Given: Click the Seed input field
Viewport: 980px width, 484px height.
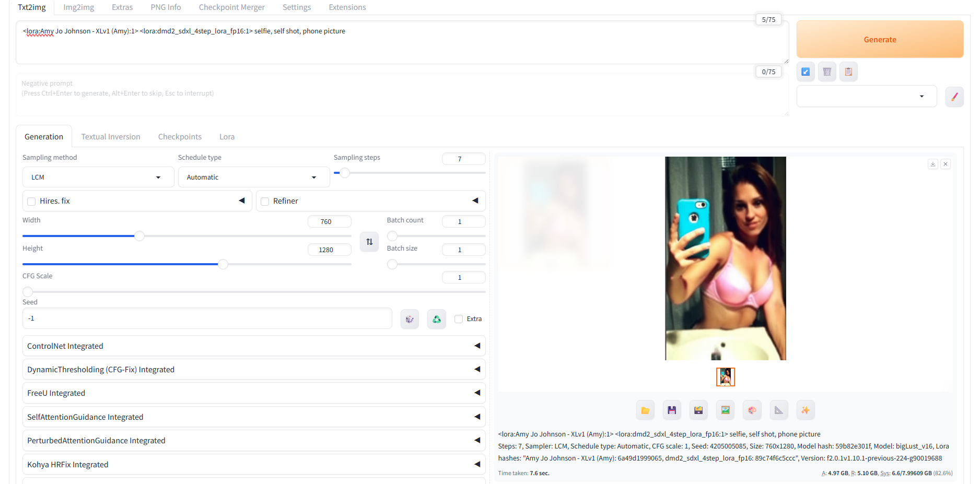Looking at the screenshot, I should [207, 318].
